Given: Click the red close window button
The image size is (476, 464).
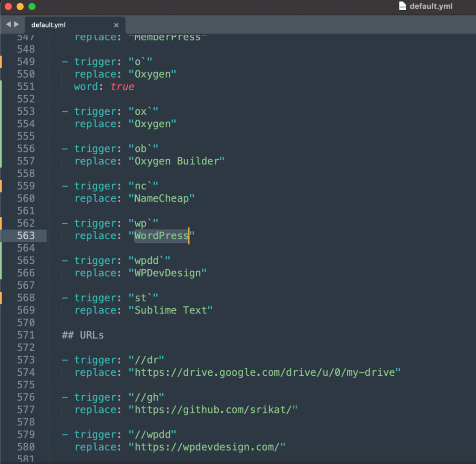Looking at the screenshot, I should coord(8,7).
